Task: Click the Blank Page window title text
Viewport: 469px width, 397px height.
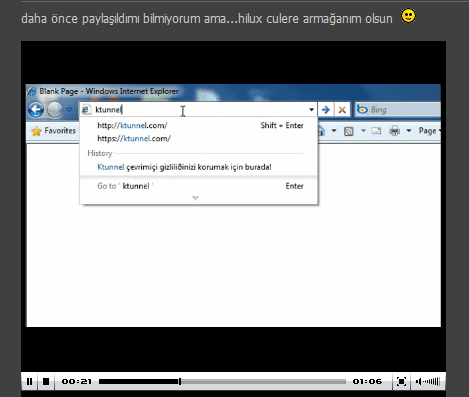Action: click(109, 91)
